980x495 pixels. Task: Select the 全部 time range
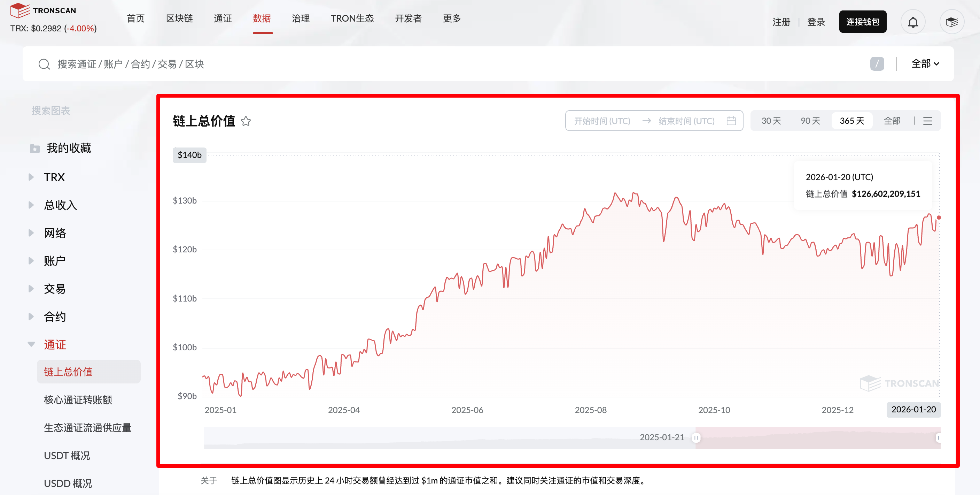click(892, 121)
